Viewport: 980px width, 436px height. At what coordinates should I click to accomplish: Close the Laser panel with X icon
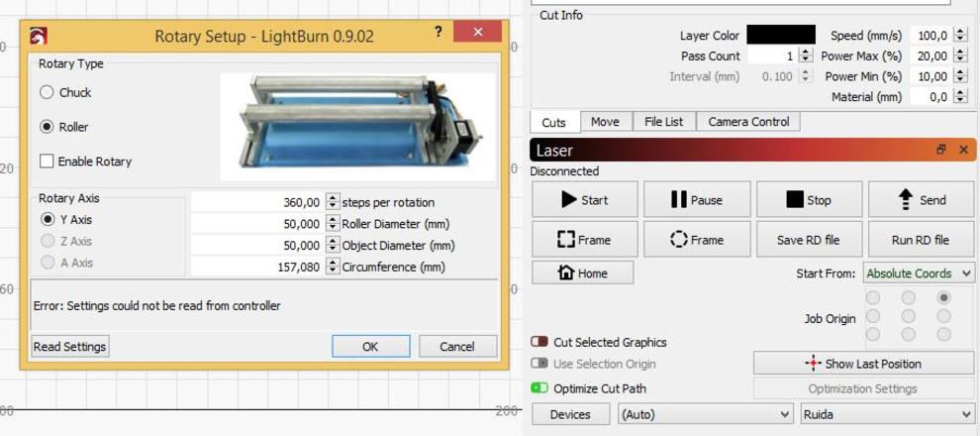[x=964, y=151]
